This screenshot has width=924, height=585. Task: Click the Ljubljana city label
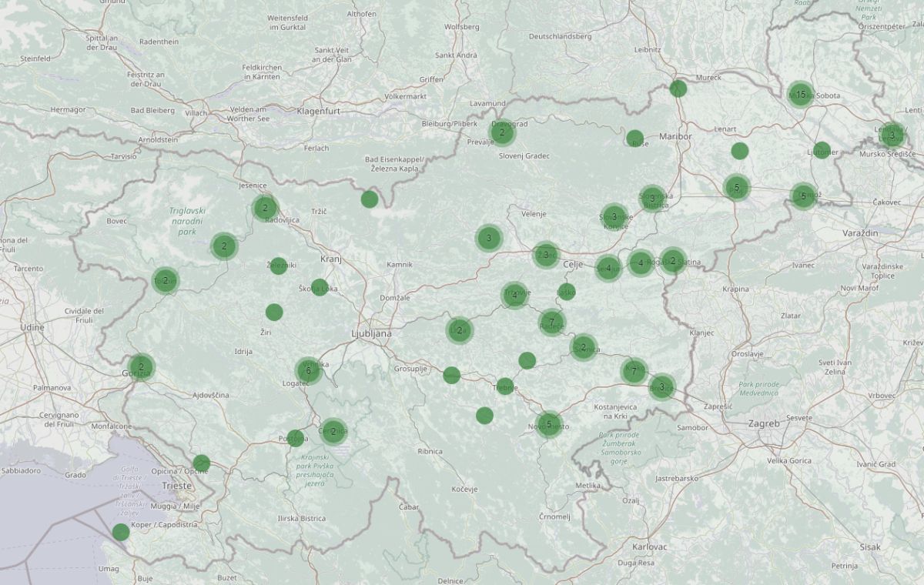(371, 333)
